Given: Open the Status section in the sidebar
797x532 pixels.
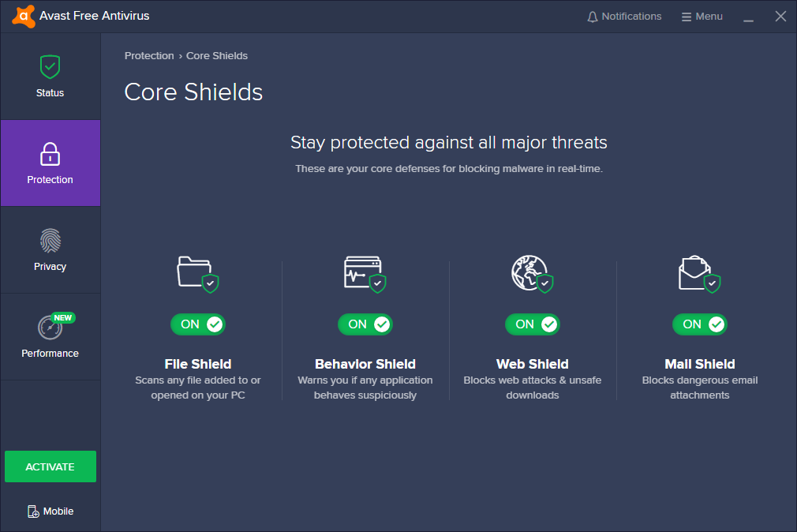Looking at the screenshot, I should click(50, 77).
